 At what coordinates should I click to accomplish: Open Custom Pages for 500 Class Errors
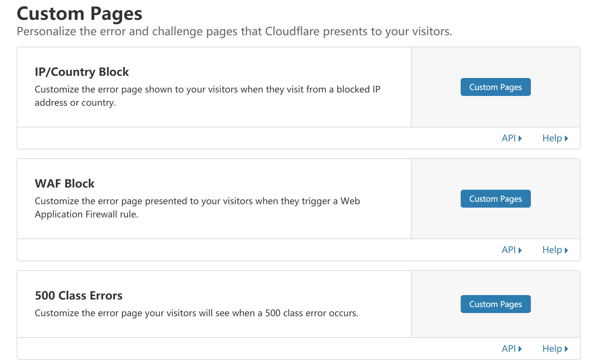(x=496, y=304)
